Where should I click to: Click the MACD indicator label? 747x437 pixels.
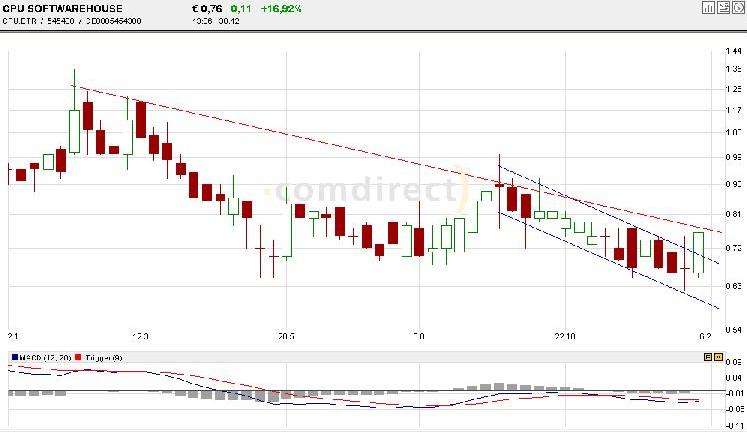[45, 357]
